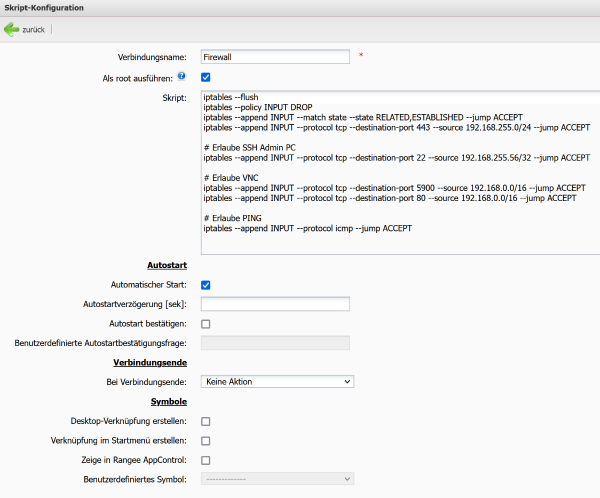The height and width of the screenshot is (498, 600).
Task: Click the Autostartbestätigungsfrage text field
Action: pos(274,343)
